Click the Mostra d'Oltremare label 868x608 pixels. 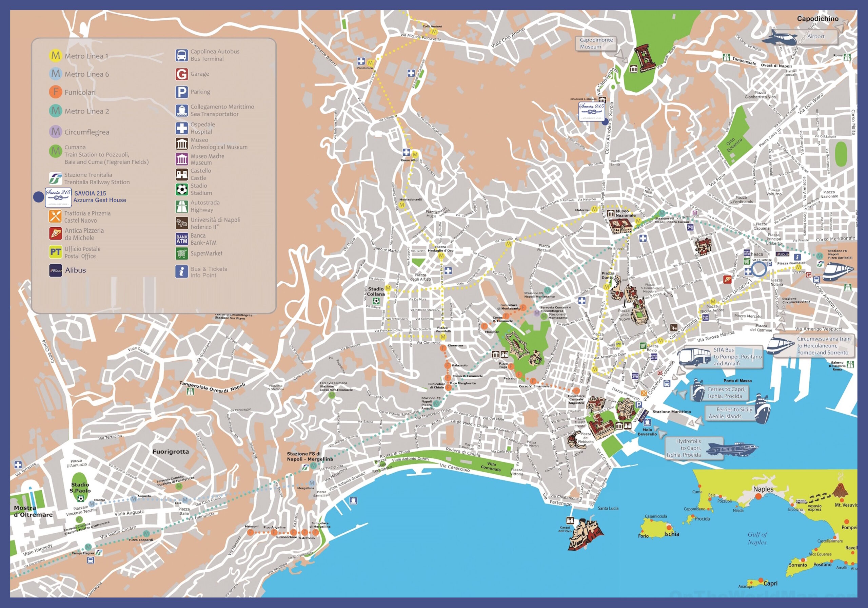(33, 511)
